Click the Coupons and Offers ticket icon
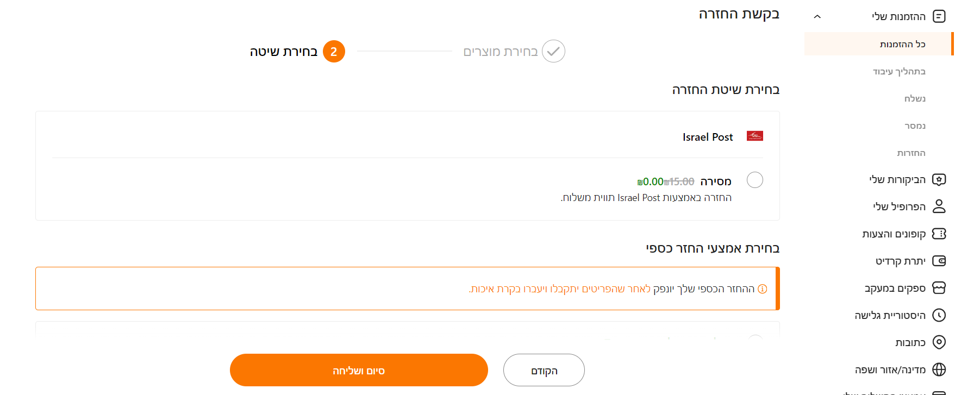Viewport: 980px width, 395px height. pyautogui.click(x=939, y=234)
